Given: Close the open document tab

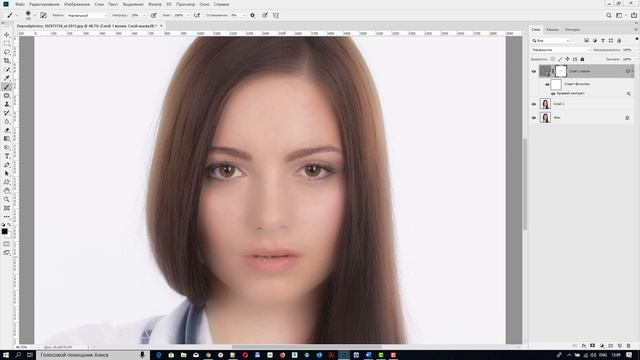Looking at the screenshot, I should [161, 26].
